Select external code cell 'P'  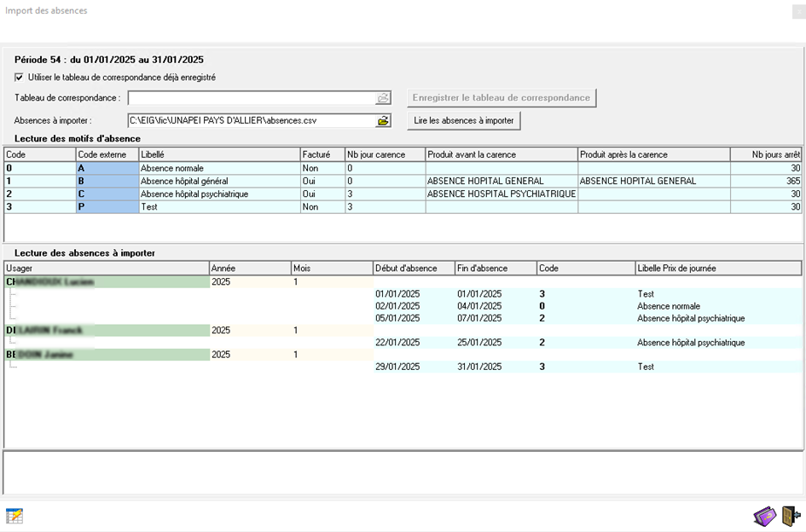click(107, 207)
